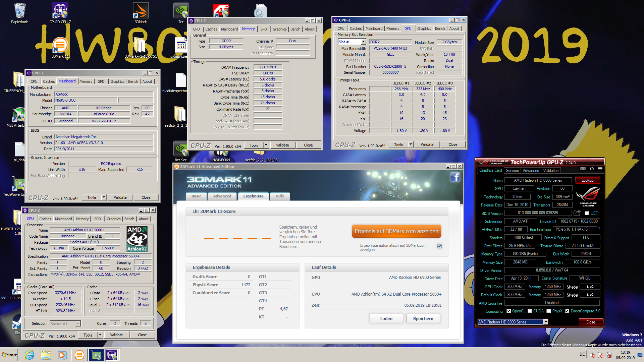
Task: Click the Start button
Action: pyautogui.click(x=9, y=355)
